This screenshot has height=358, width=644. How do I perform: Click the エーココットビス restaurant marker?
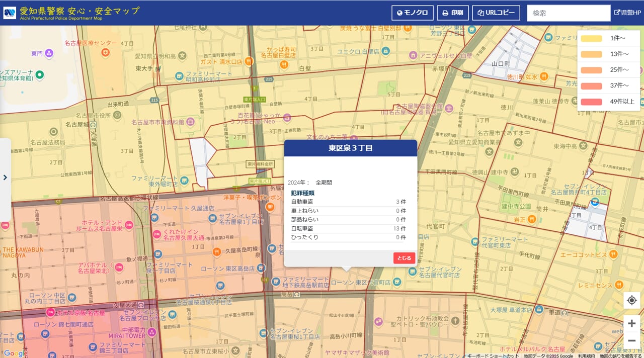613,254
